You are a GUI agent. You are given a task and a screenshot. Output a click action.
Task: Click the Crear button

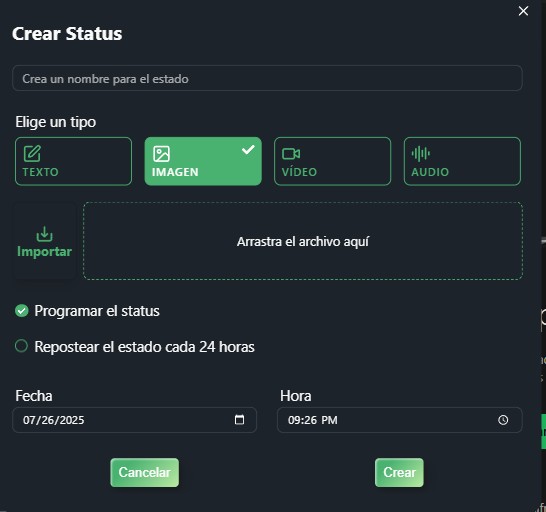click(399, 473)
